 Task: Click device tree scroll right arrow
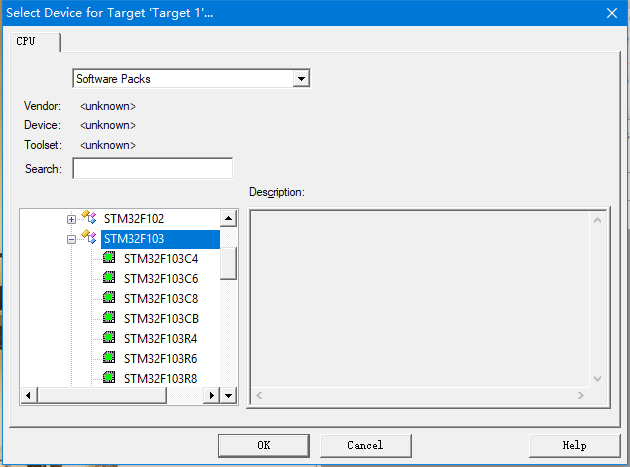pyautogui.click(x=212, y=395)
